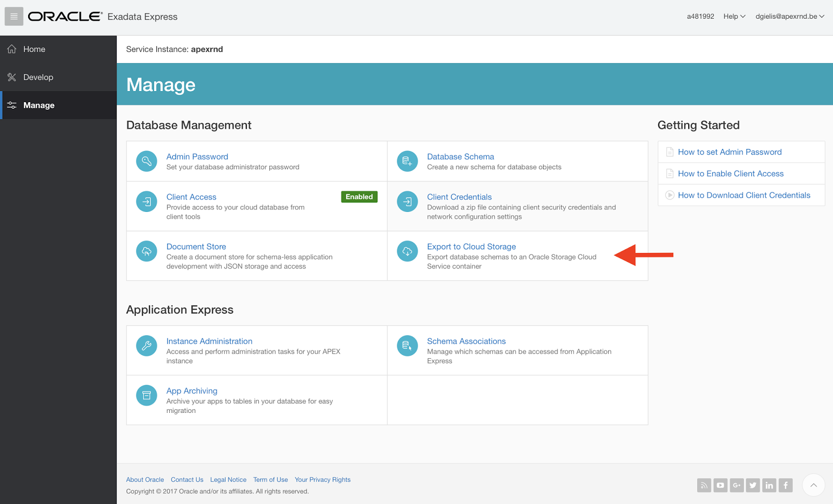Switch to the Develop section
This screenshot has width=833, height=504.
38,77
